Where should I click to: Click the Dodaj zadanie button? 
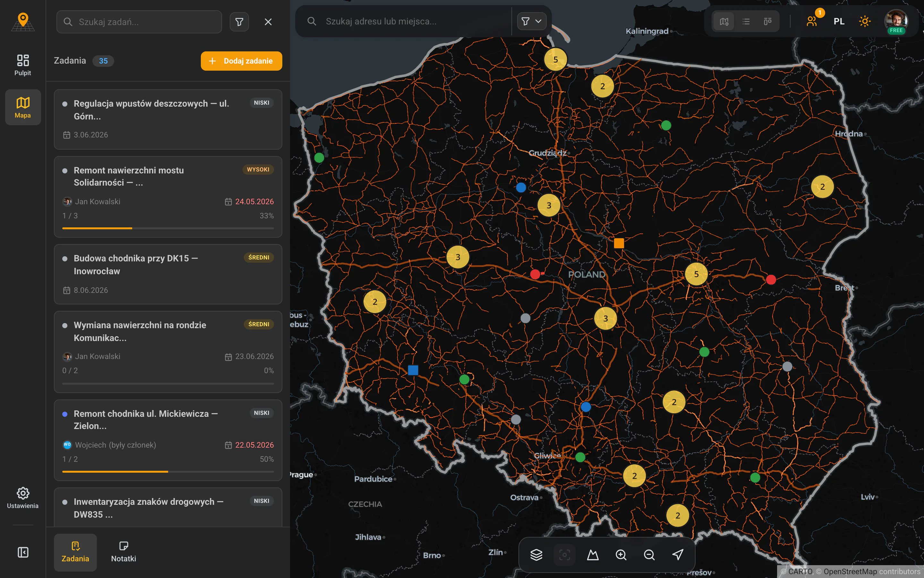[241, 61]
